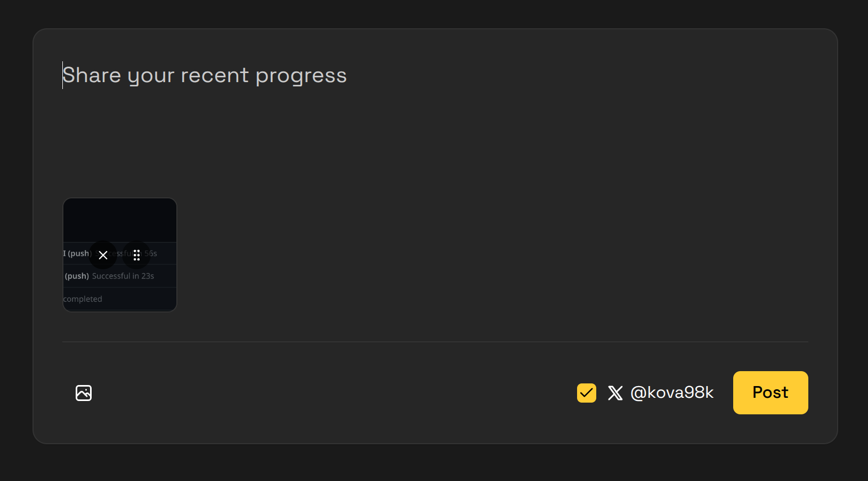Open the image upload picker icon
The height and width of the screenshot is (481, 868).
click(x=84, y=393)
